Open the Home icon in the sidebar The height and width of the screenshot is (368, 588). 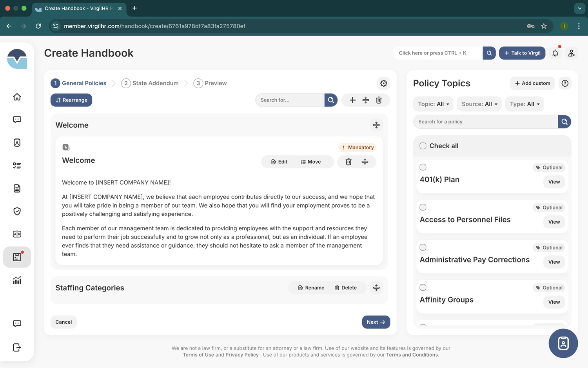click(x=17, y=97)
